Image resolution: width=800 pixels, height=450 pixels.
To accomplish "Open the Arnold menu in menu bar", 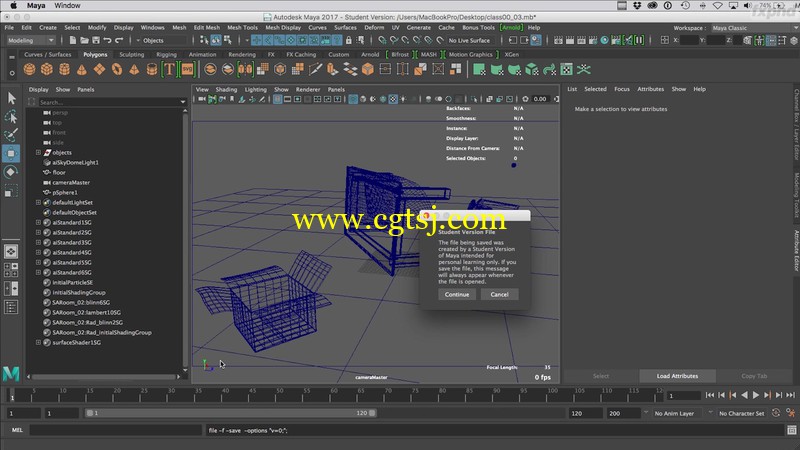I will pos(511,28).
